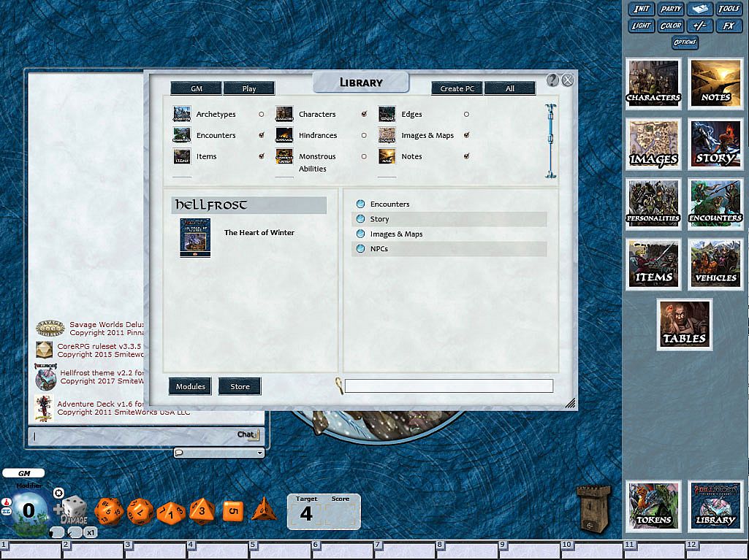749x560 pixels.
Task: Click the Target number 4 box
Action: (306, 514)
